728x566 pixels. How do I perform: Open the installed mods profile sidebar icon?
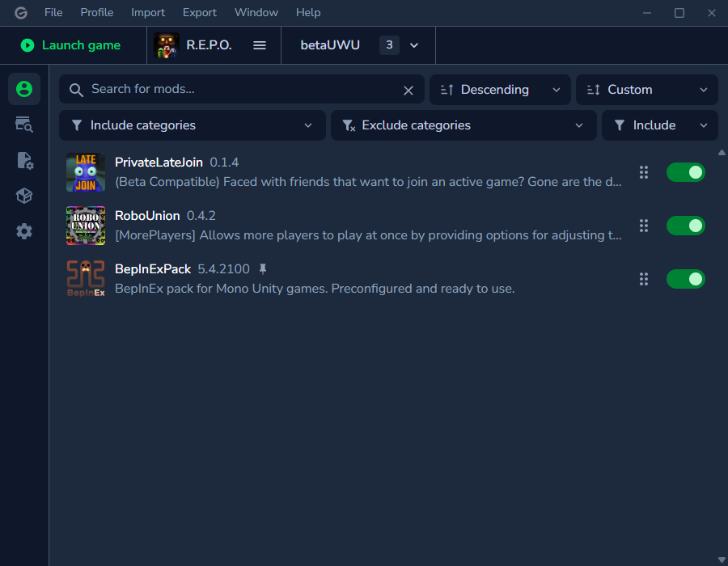tap(24, 89)
